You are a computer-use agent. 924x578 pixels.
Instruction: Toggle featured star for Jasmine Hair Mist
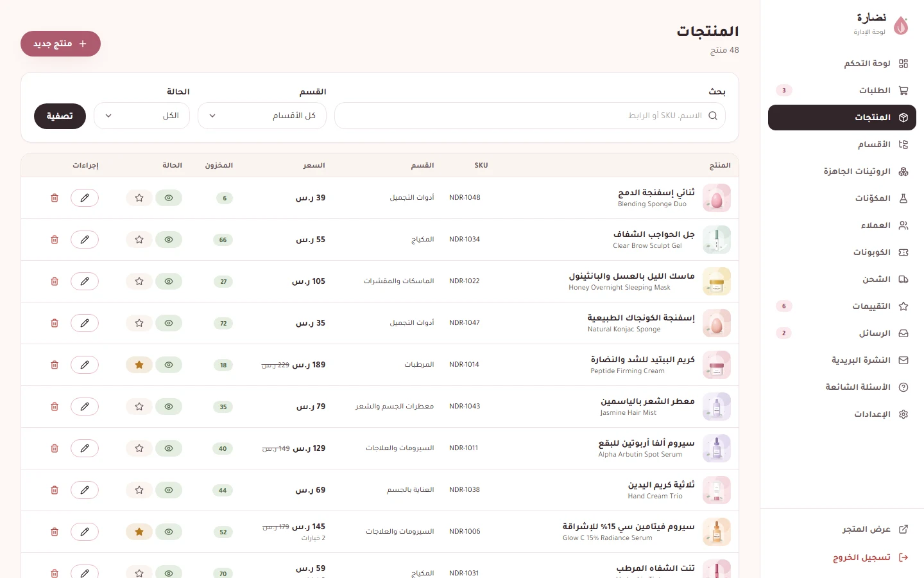point(139,407)
